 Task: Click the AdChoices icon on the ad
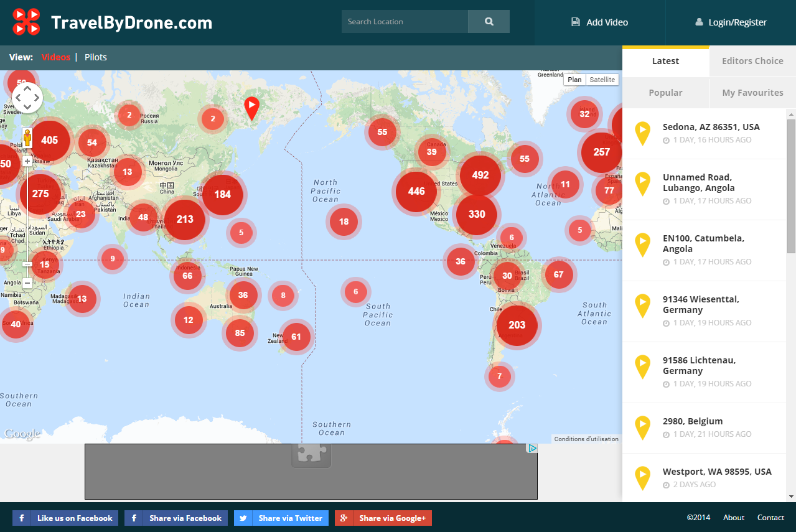click(532, 448)
